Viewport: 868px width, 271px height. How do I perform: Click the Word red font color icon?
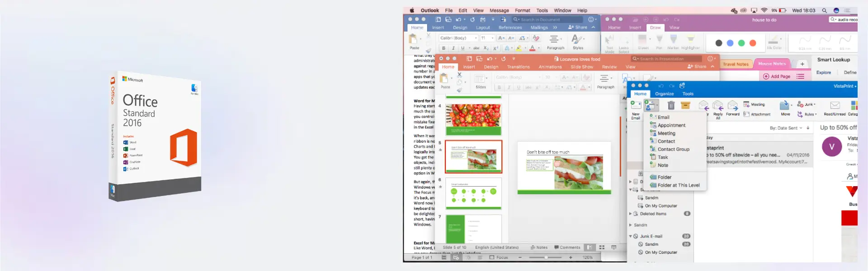pyautogui.click(x=533, y=48)
